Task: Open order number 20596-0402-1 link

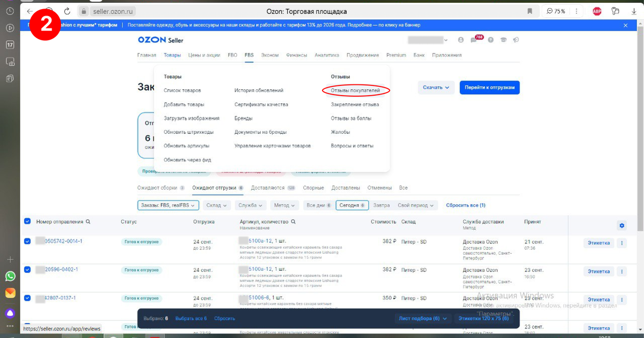Action: 61,269
